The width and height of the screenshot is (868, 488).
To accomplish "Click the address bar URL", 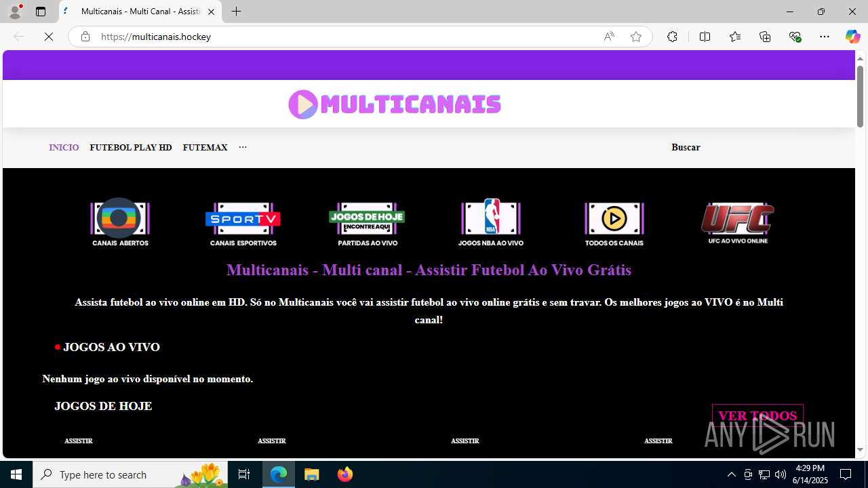I will tap(156, 37).
